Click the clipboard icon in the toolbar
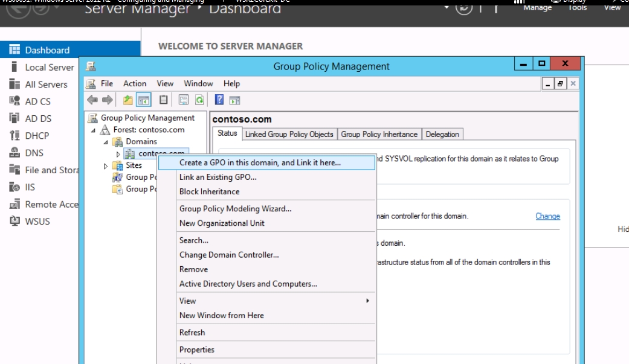Image resolution: width=629 pixels, height=364 pixels. pyautogui.click(x=163, y=100)
